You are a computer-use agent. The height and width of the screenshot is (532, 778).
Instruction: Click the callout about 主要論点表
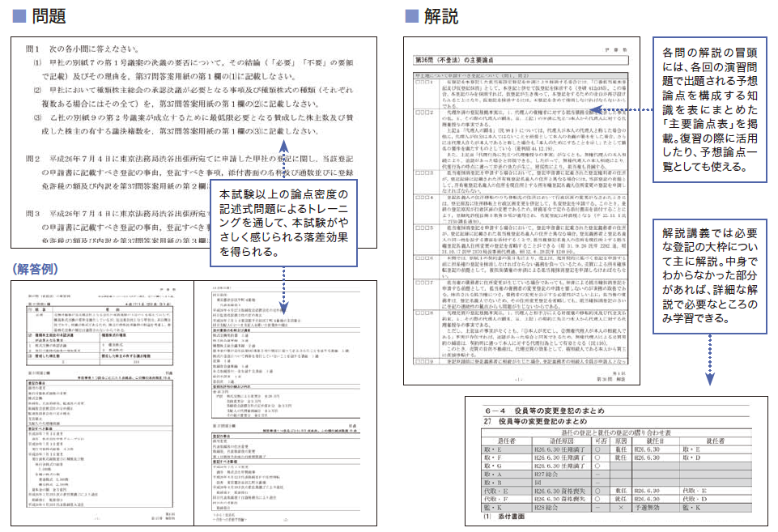click(x=709, y=109)
